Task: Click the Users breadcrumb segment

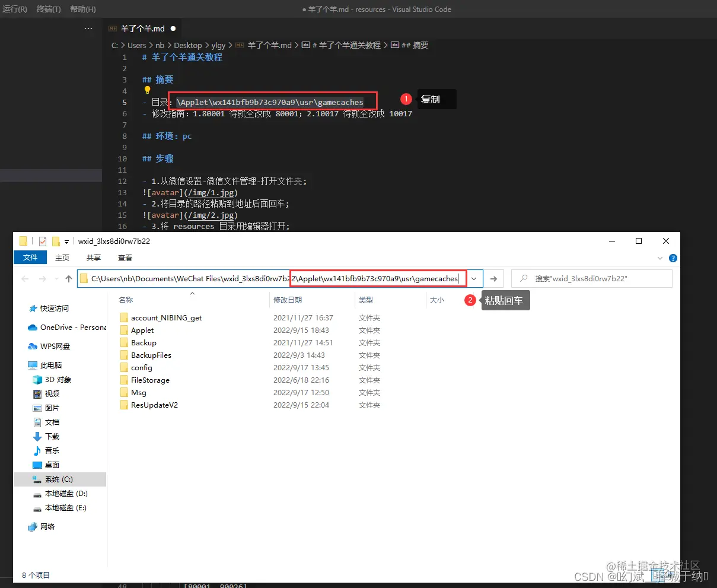Action: 136,45
